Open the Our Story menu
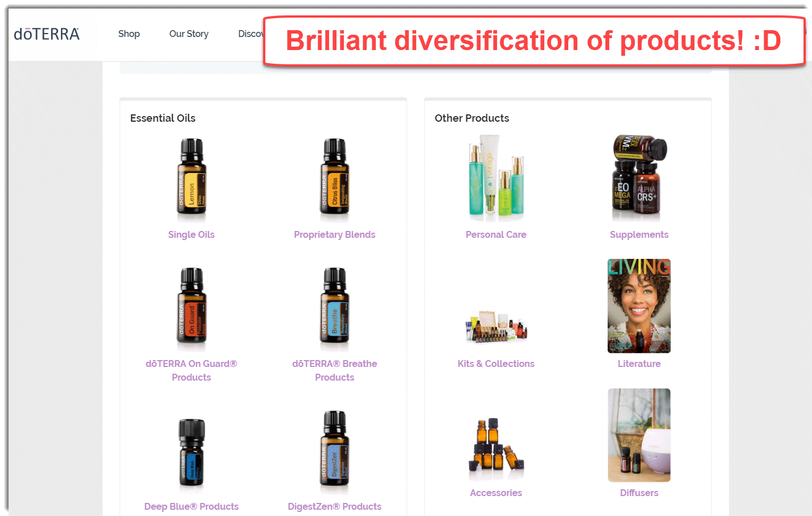Image resolution: width=812 pixels, height=516 pixels. coord(189,34)
